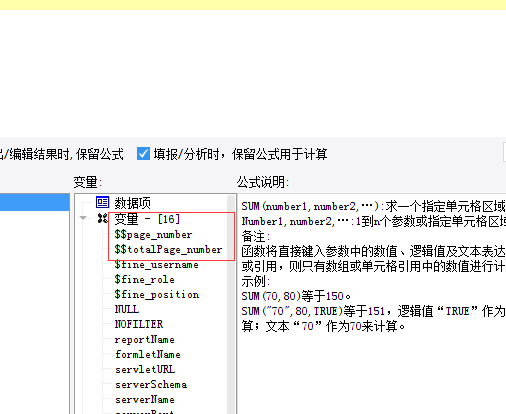Click the SUM(number1,number2,…) description line
The width and height of the screenshot is (506, 414).
coord(374,207)
